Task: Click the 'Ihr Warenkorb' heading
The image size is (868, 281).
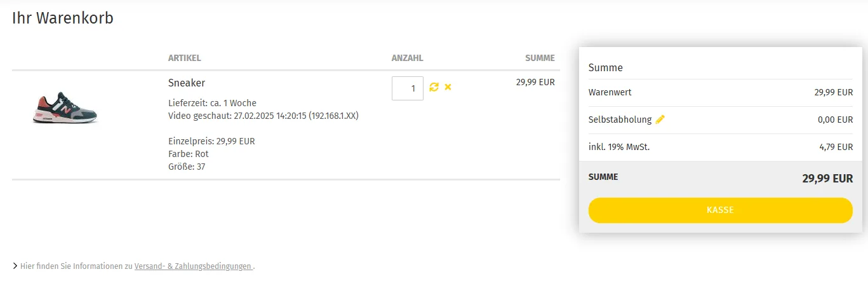Action: point(63,18)
